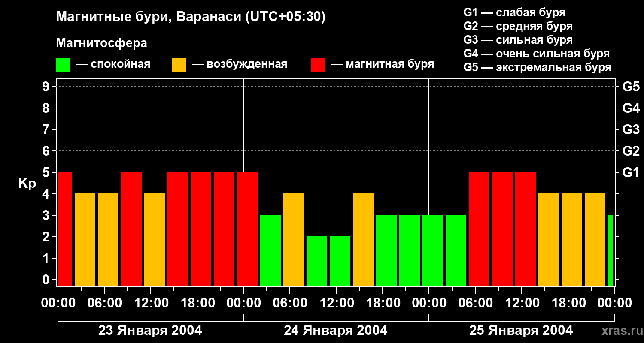This screenshot has width=644, height=343.
Task: Select the red 'магнитная буря' legend swatch
Action: 318,65
